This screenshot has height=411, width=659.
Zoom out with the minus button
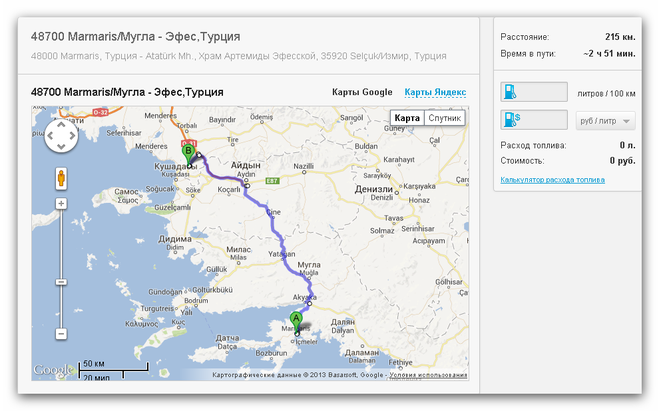click(61, 332)
